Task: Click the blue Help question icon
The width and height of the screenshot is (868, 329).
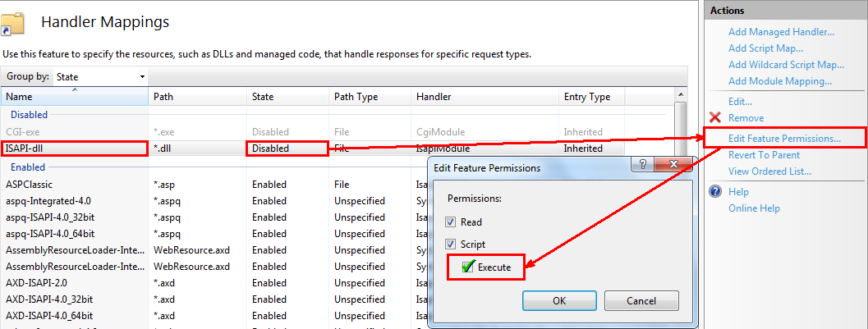Action: (713, 192)
